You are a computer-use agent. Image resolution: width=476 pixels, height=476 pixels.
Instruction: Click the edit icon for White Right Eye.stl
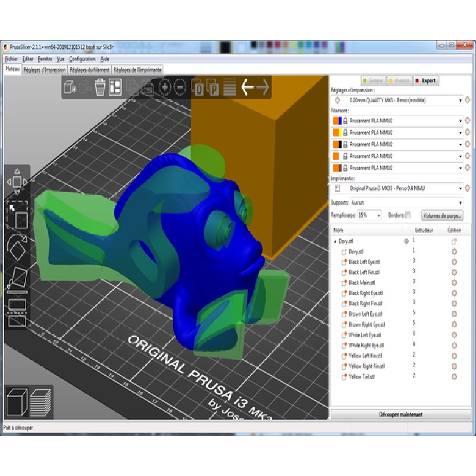tap(454, 345)
